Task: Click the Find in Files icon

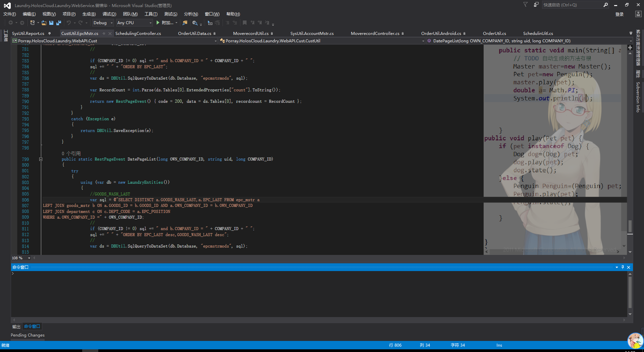Action: [x=185, y=23]
